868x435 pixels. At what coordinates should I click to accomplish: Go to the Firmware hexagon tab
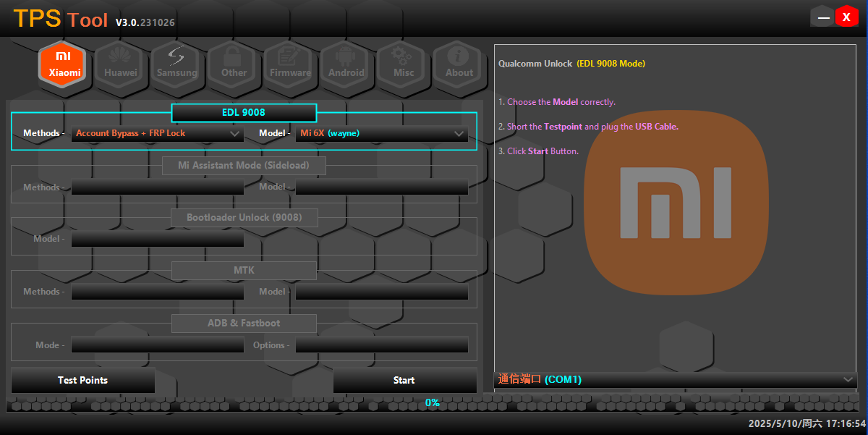(290, 64)
